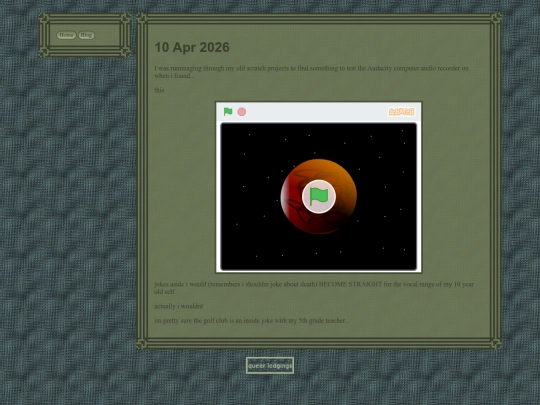
Task: Open the Blog navigation link
Action: click(x=86, y=35)
